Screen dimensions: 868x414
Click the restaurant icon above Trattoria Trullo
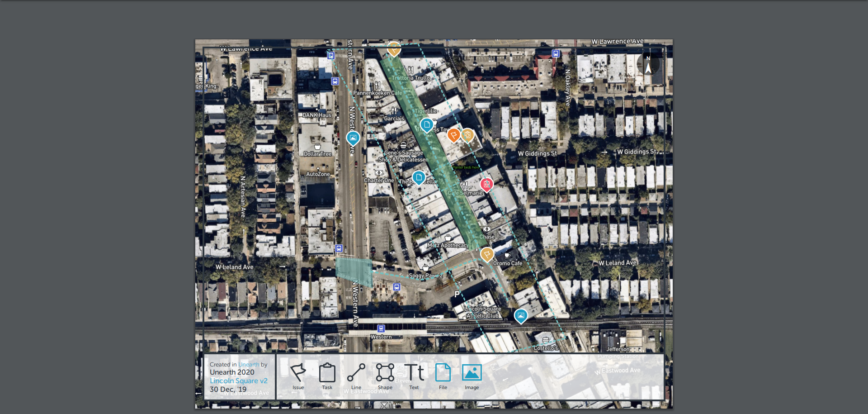click(x=410, y=70)
